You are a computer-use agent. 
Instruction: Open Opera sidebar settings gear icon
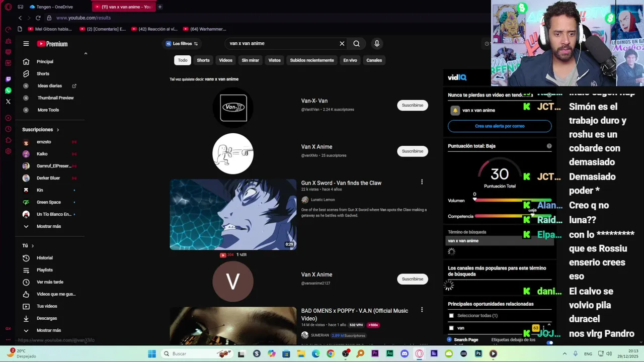[8, 151]
